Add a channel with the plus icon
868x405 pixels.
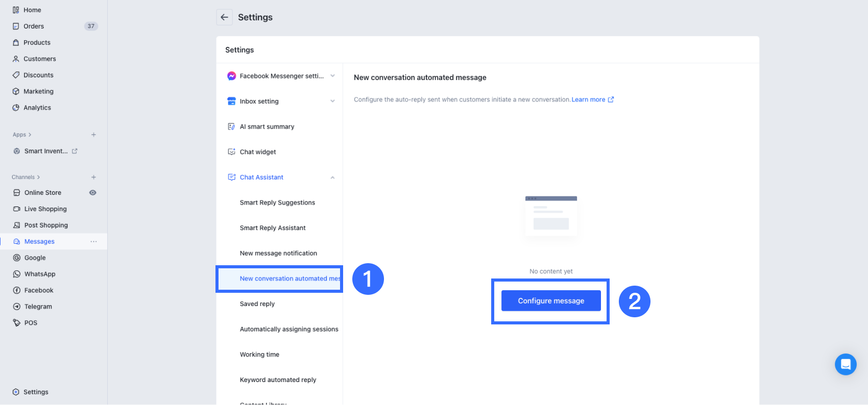[93, 177]
